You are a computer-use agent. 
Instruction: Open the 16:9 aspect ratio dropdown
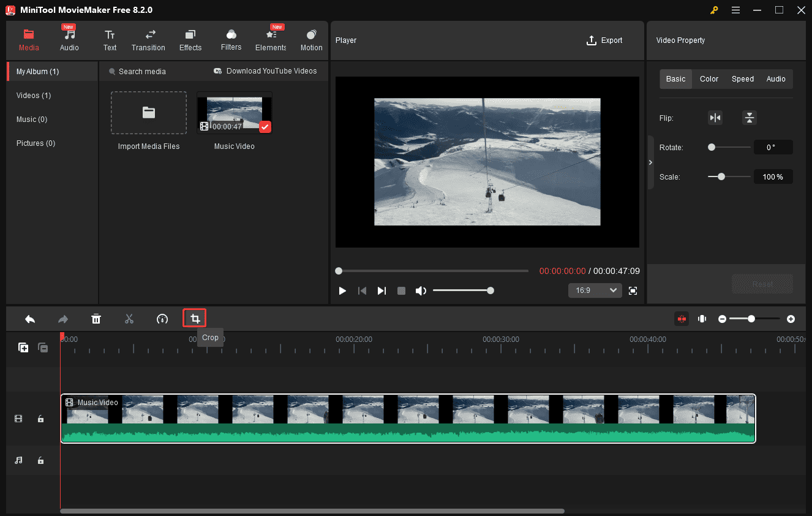[x=595, y=290]
